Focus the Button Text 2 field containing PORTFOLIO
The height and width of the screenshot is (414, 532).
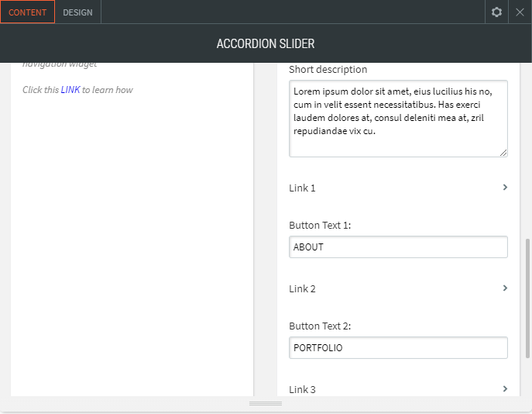pos(398,348)
